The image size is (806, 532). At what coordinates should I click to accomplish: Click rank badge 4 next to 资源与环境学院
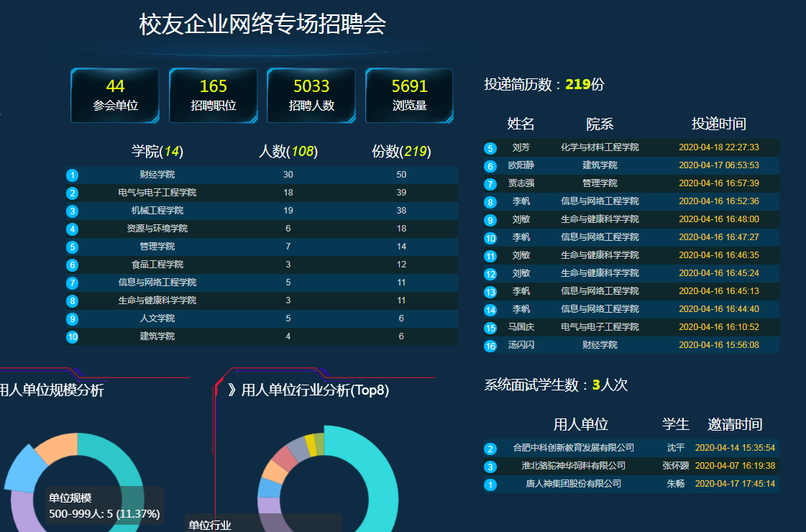(73, 229)
